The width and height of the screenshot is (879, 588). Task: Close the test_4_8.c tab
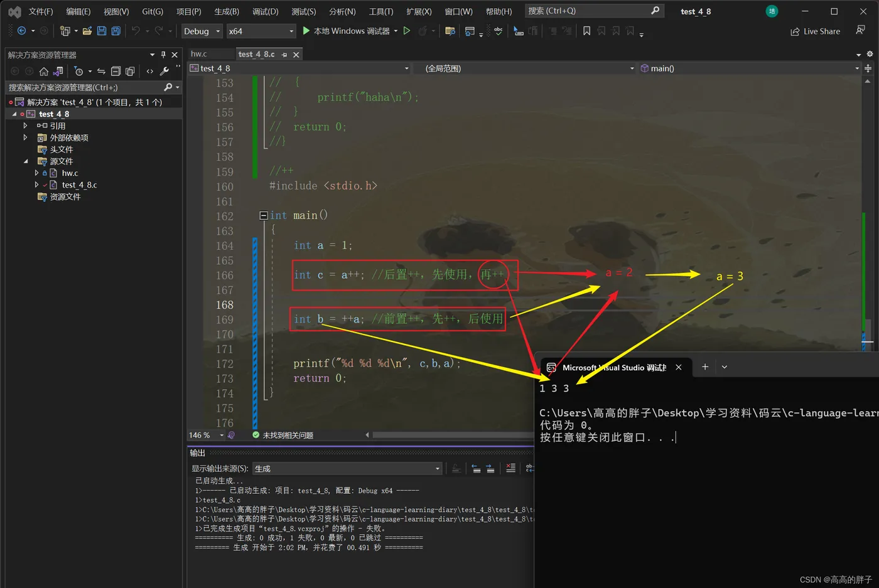[x=296, y=55]
